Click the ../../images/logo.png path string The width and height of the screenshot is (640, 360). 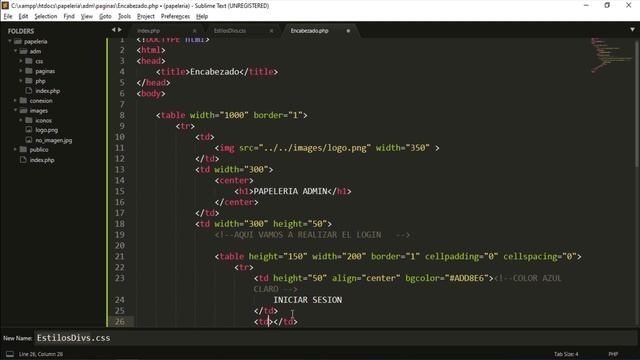click(x=315, y=148)
